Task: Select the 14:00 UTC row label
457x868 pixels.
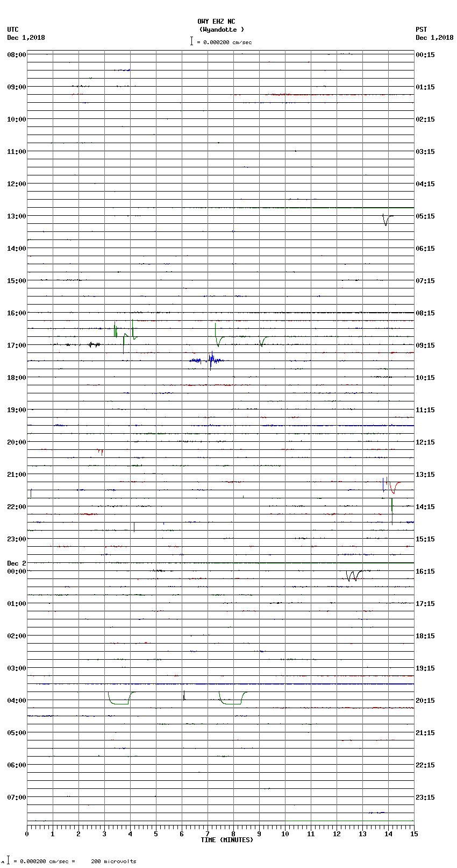Action: (x=17, y=249)
